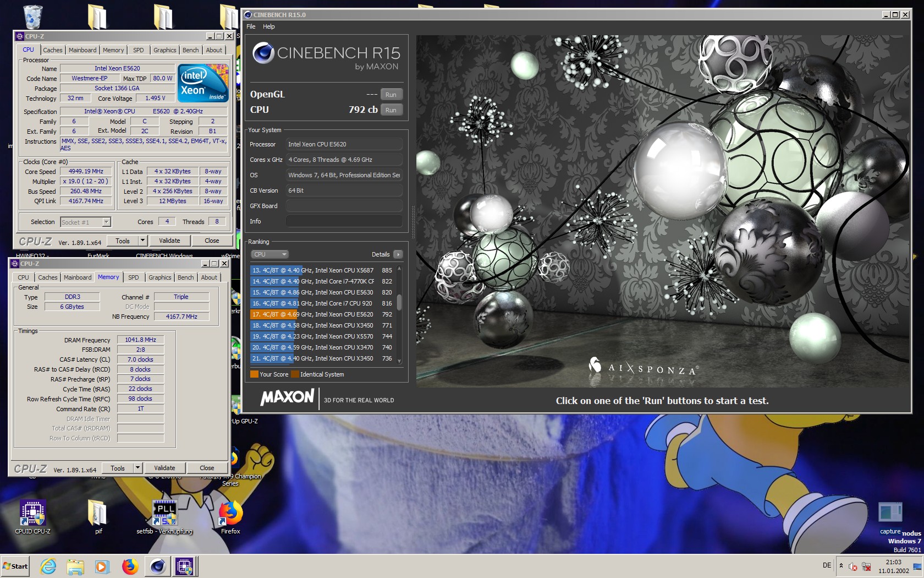924x578 pixels.
Task: Open the capture desktop icon
Action: coord(890,517)
